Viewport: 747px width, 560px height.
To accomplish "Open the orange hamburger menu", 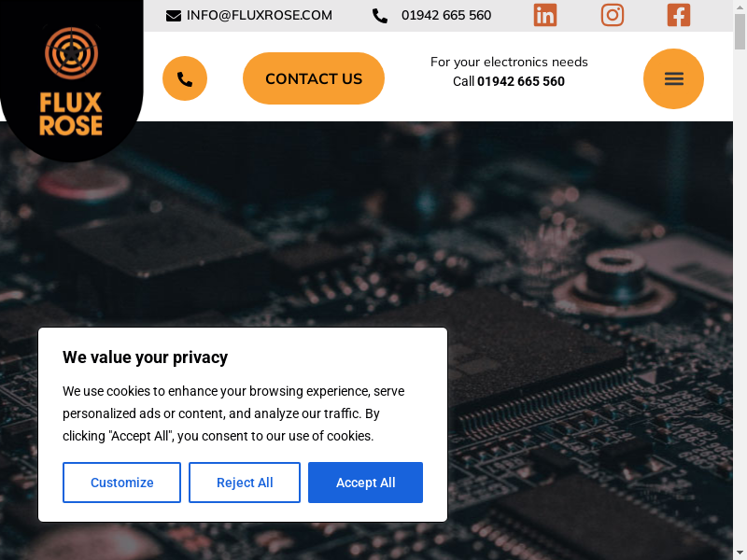I will 673,78.
